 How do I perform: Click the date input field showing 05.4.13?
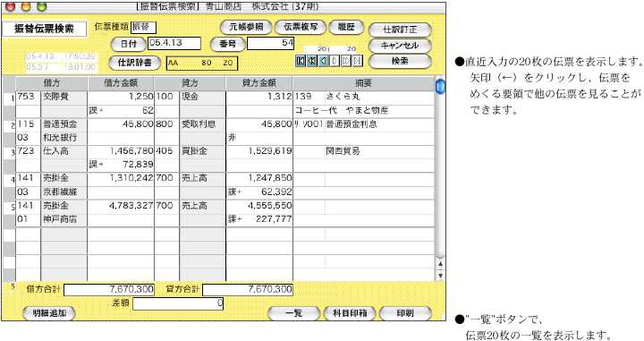point(174,43)
